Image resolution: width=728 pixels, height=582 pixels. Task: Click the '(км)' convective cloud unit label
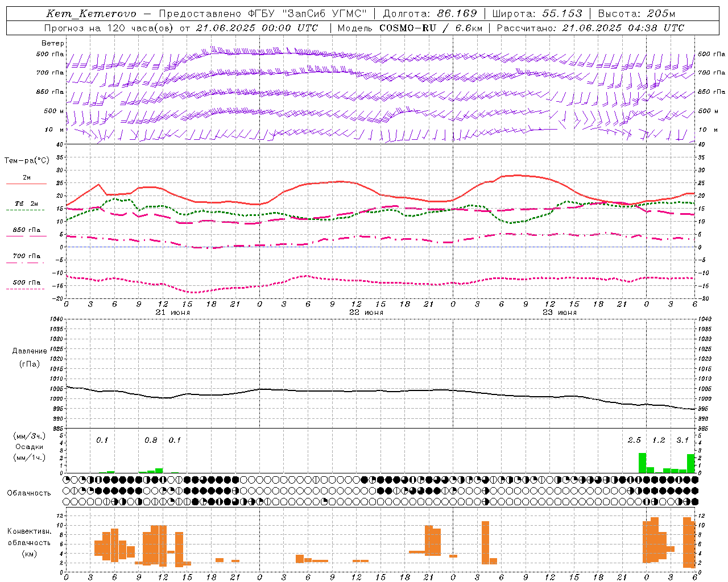[30, 554]
